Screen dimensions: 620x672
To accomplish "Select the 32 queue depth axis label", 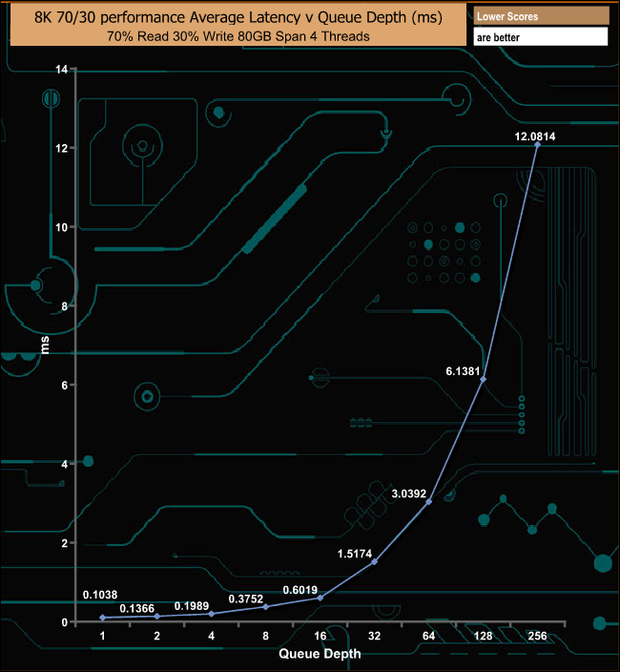I will click(x=374, y=637).
